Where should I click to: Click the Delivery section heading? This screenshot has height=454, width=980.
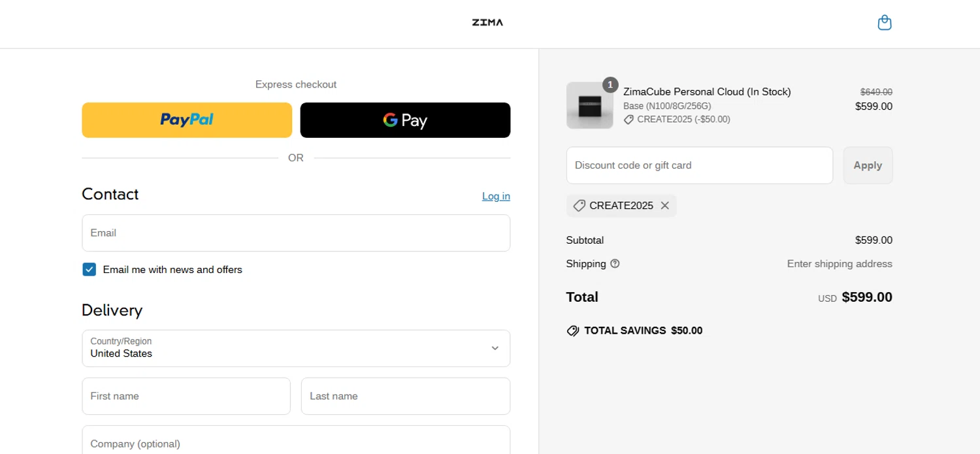tap(112, 310)
